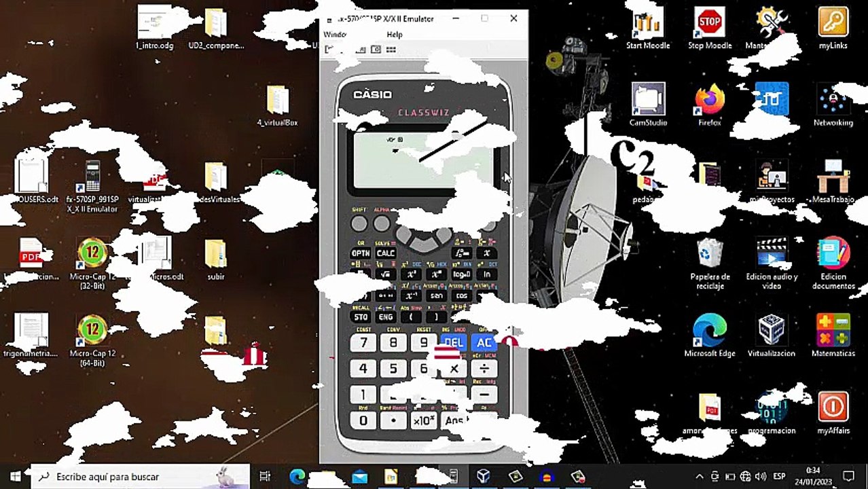Tap digit 9 on the calculator

pyautogui.click(x=424, y=343)
